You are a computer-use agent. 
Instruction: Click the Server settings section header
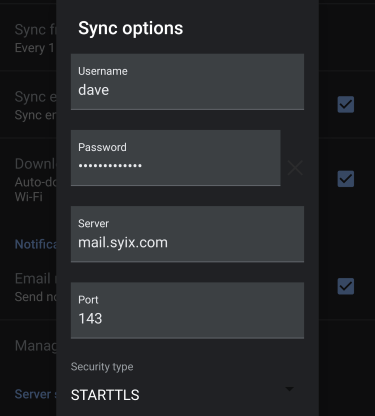point(35,394)
